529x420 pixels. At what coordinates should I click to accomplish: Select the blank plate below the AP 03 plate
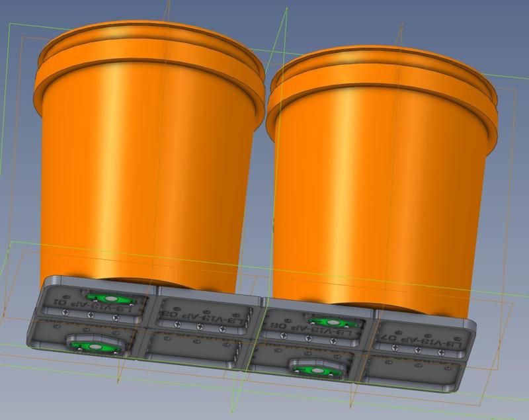tap(192, 350)
